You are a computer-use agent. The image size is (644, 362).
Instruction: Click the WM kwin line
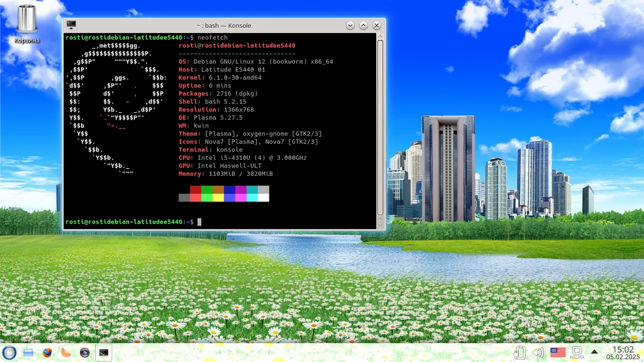(193, 126)
